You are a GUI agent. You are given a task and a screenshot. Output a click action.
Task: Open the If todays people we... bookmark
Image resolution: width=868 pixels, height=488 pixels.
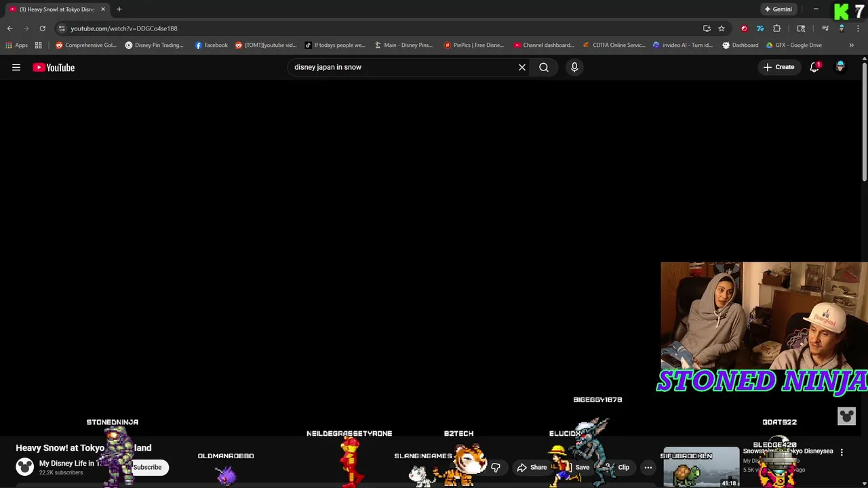[335, 45]
